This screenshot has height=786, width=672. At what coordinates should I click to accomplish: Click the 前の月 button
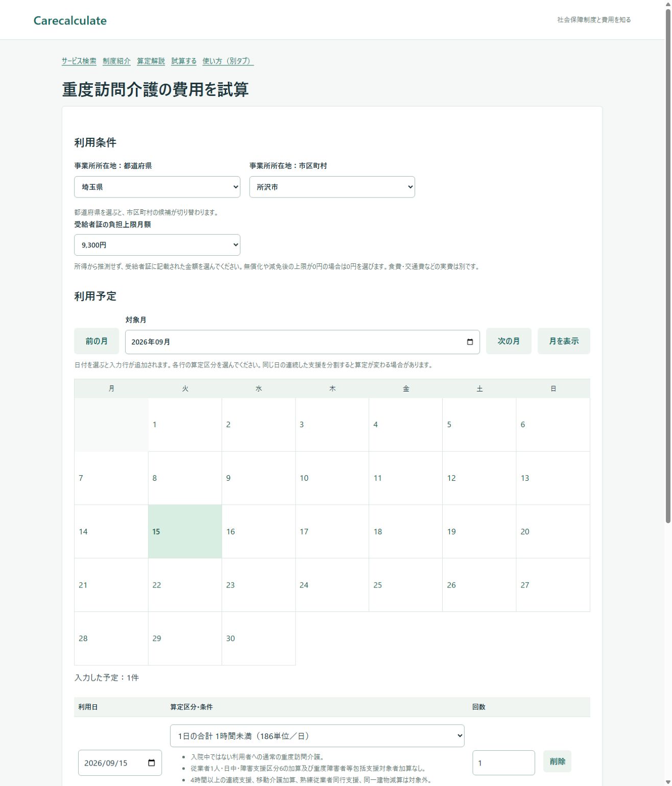pos(97,341)
